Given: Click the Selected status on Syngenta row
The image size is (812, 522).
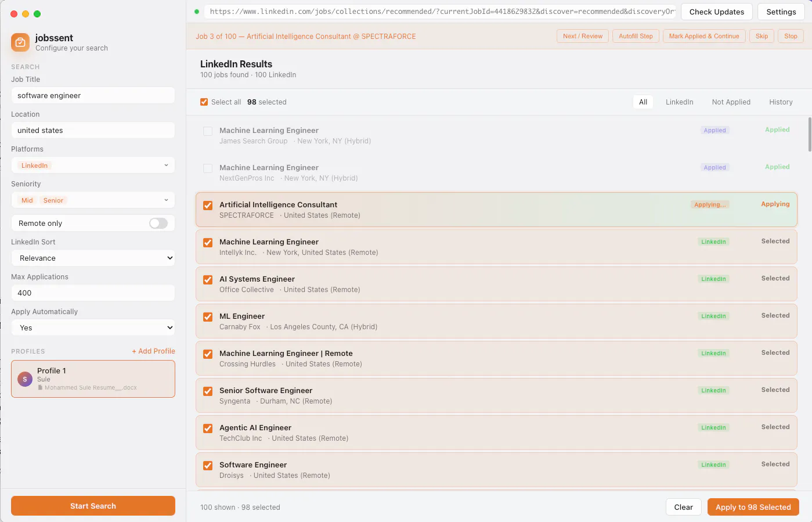Looking at the screenshot, I should coord(775,390).
